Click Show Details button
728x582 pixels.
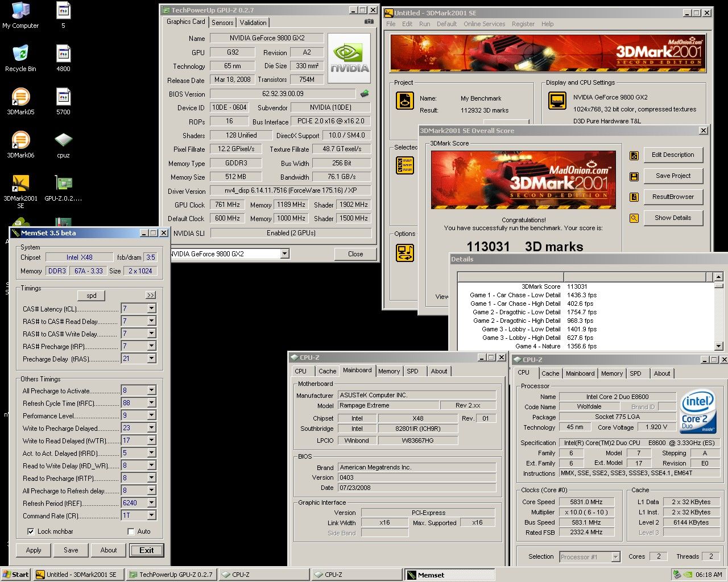[673, 218]
